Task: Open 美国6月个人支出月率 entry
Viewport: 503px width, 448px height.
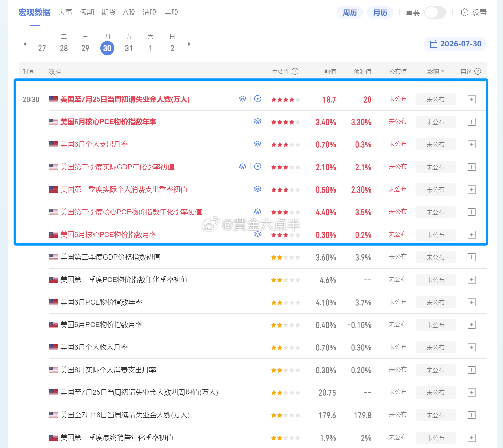Action: pyautogui.click(x=94, y=144)
